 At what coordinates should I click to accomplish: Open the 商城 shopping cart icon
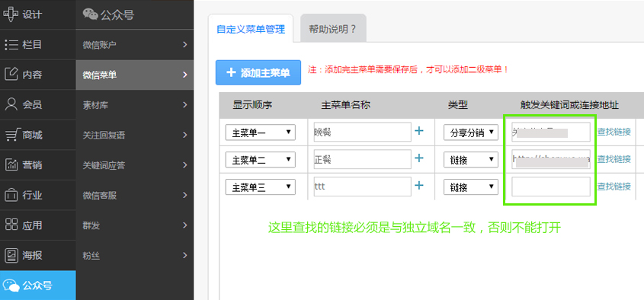(x=11, y=135)
